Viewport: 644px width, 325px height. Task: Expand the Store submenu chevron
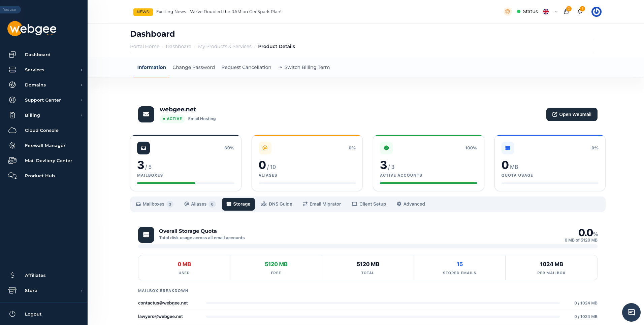pyautogui.click(x=81, y=291)
